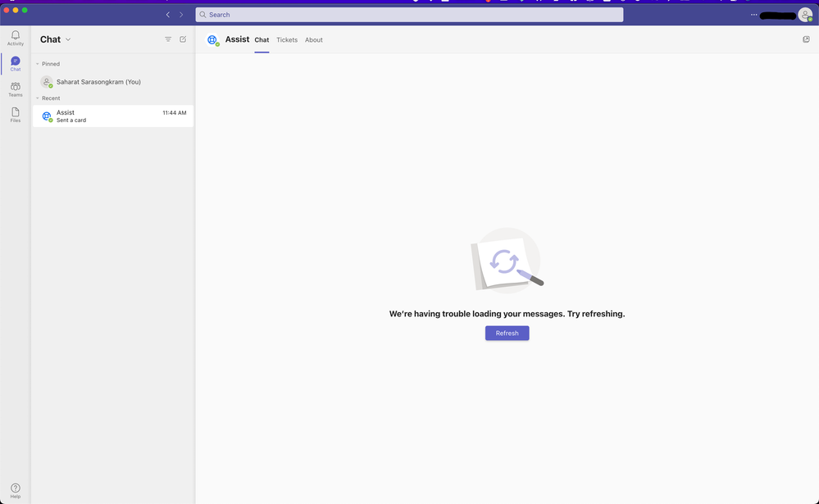Go back with the left arrow

(168, 15)
